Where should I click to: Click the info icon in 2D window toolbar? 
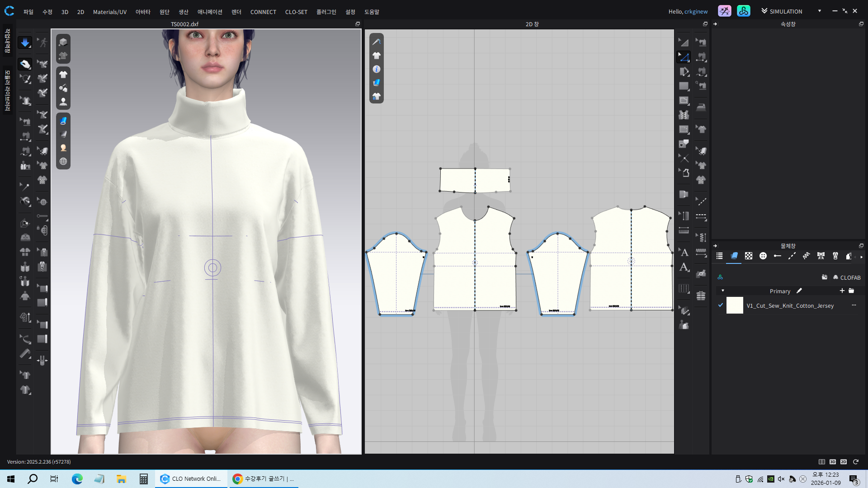click(x=377, y=69)
